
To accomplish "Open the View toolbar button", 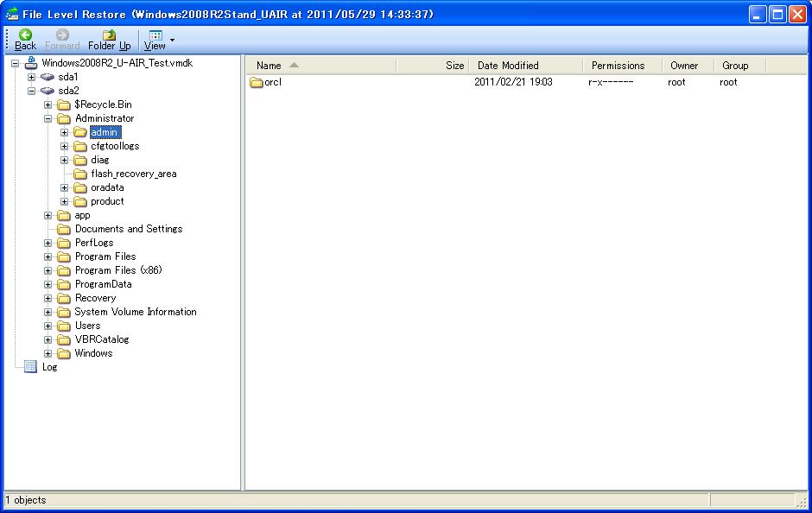I will coord(155,40).
